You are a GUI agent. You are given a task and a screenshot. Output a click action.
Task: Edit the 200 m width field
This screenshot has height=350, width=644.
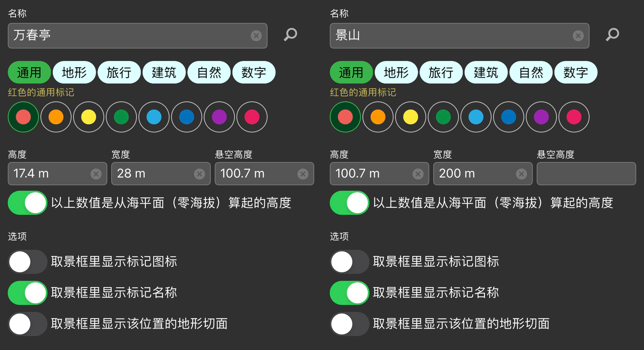click(x=483, y=174)
